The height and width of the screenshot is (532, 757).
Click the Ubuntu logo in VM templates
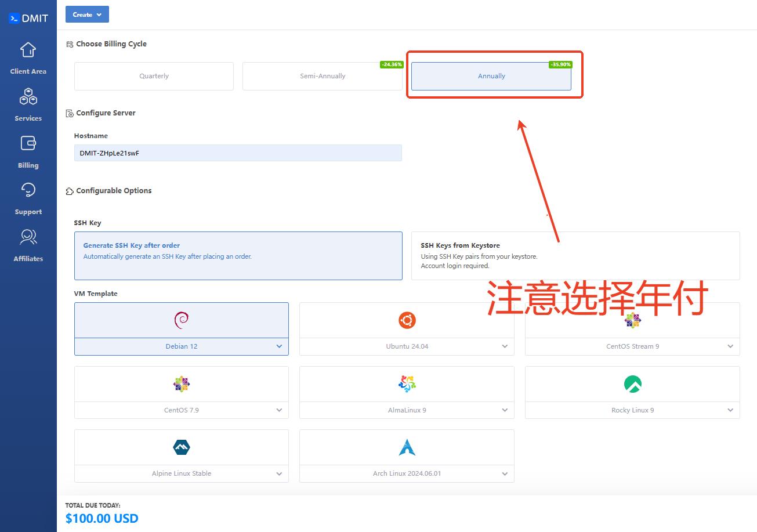click(407, 320)
